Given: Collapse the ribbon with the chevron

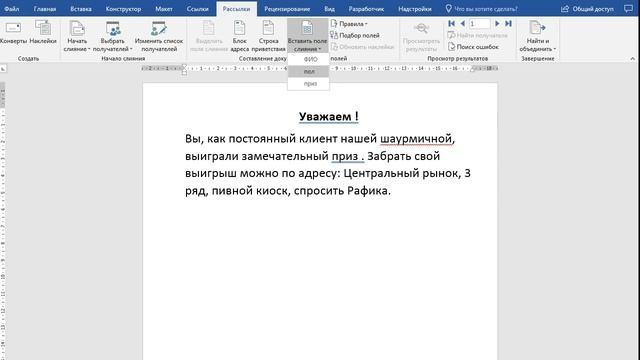Looking at the screenshot, I should (632, 59).
